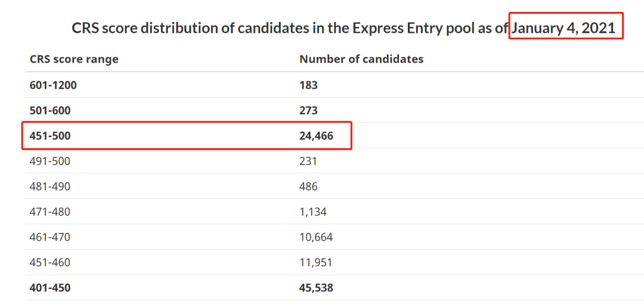Select the 501-600 score range cell

pyautogui.click(x=50, y=110)
